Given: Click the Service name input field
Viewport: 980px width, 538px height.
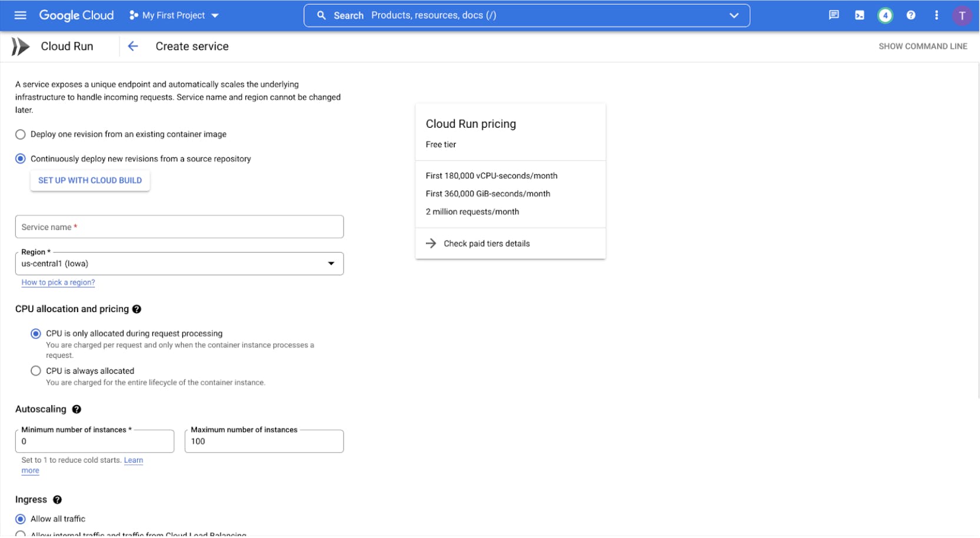Looking at the screenshot, I should pos(179,227).
